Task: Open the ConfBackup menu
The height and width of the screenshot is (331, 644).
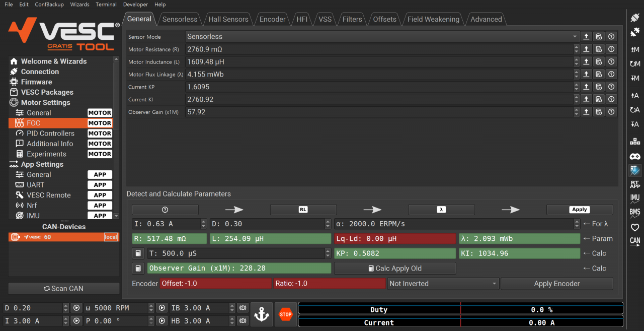Action: 49,5
